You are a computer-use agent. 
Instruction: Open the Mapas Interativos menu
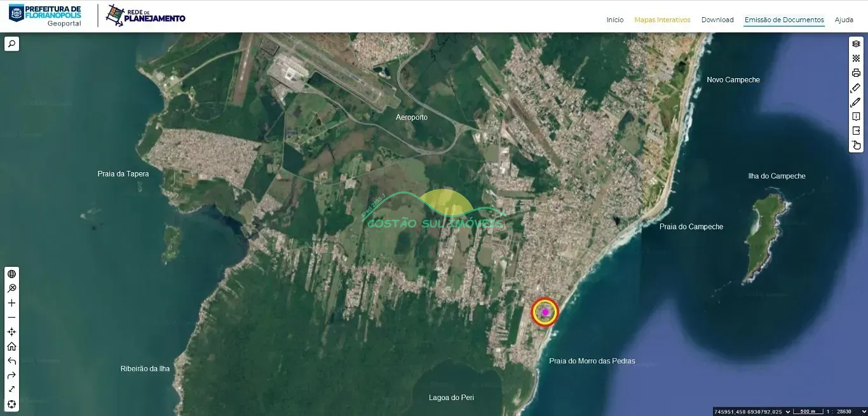pyautogui.click(x=662, y=20)
